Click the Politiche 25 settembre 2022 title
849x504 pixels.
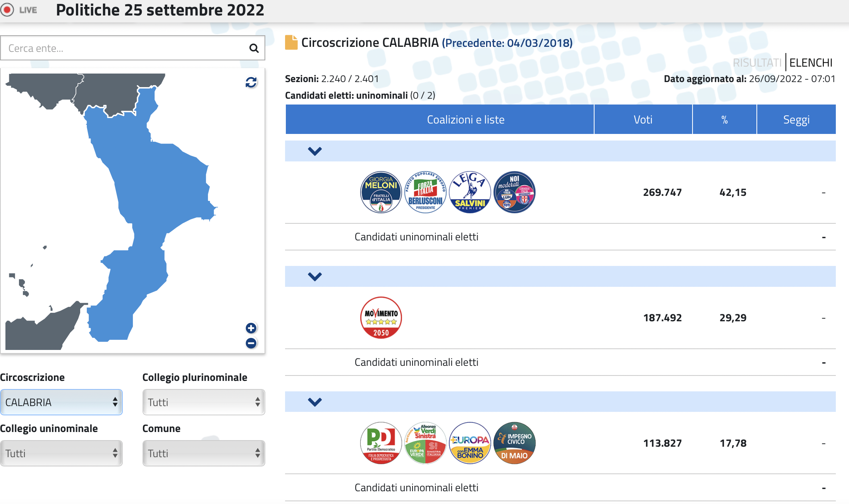pyautogui.click(x=160, y=10)
